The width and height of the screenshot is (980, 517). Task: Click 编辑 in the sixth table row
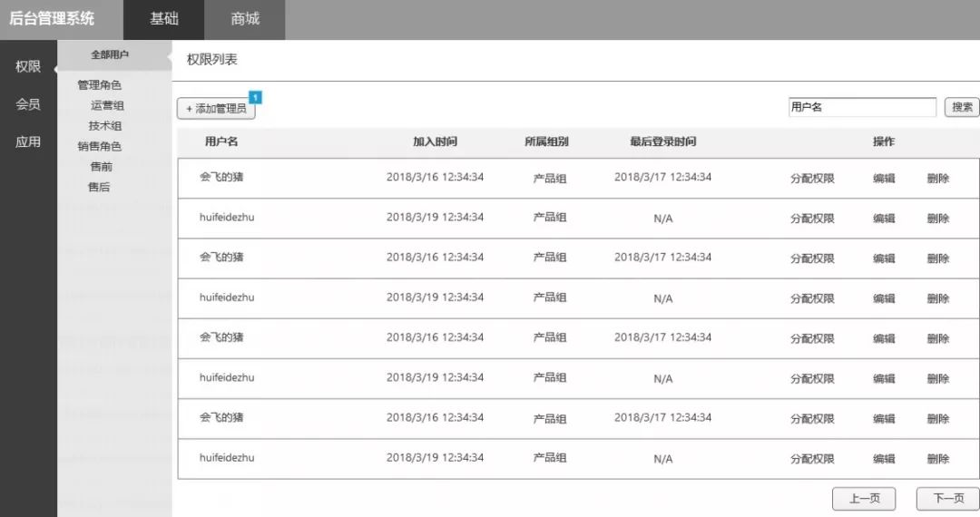[x=884, y=378]
